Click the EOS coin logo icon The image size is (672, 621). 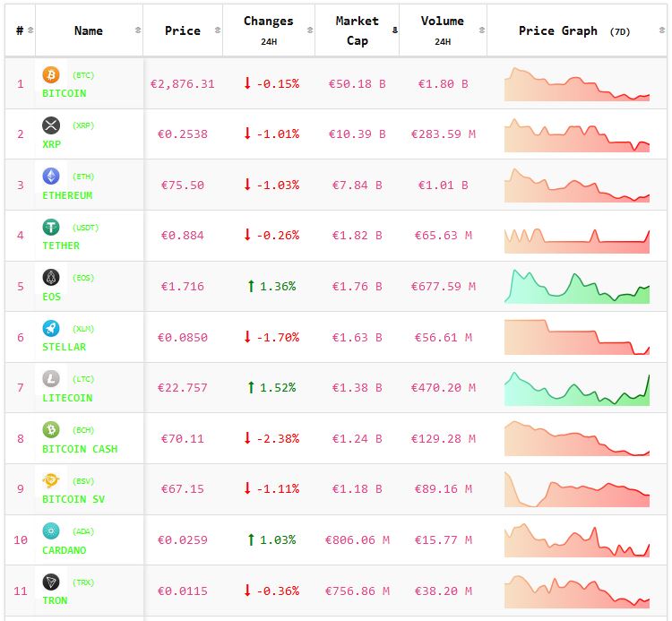51,278
